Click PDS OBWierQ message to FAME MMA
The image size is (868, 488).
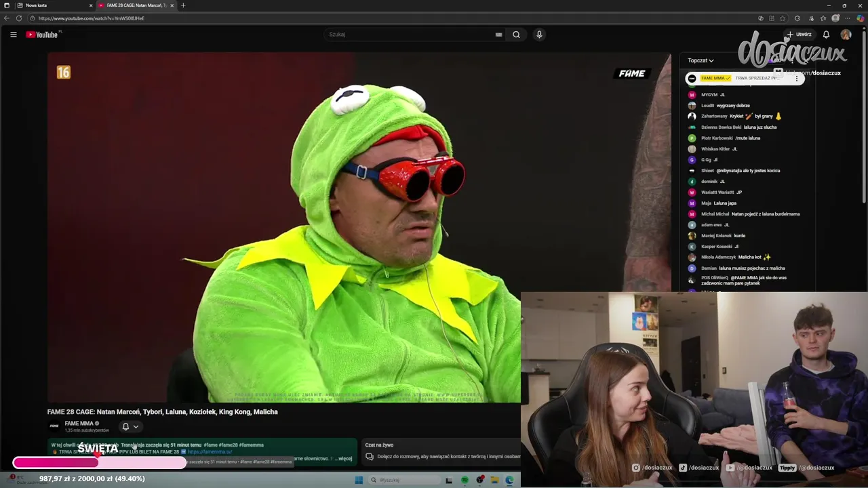[x=743, y=280]
